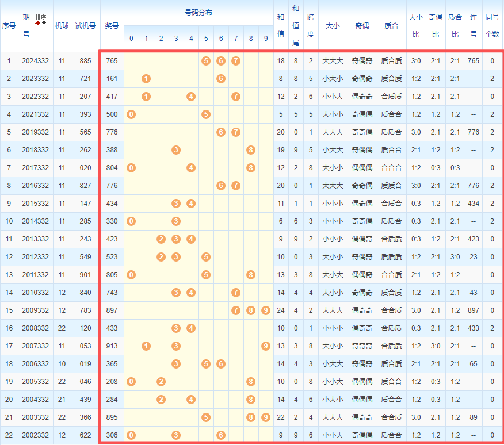Click period number 2002332
Screen dimensions: 504x445
point(36,435)
